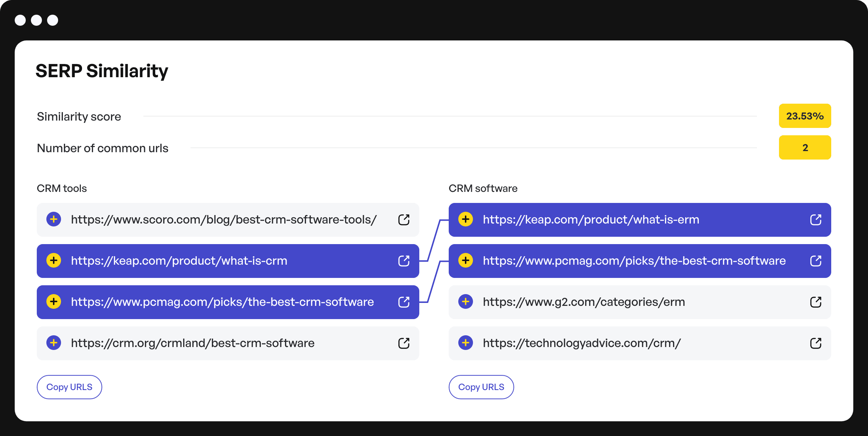Toggle the plus icon on the erm keap row
Viewport: 868px width, 436px height.
(x=466, y=219)
